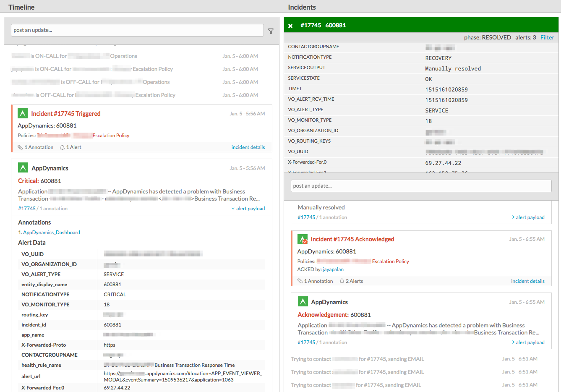Open incident details on the Acknowledged card
This screenshot has width=561, height=392.
coord(528,281)
